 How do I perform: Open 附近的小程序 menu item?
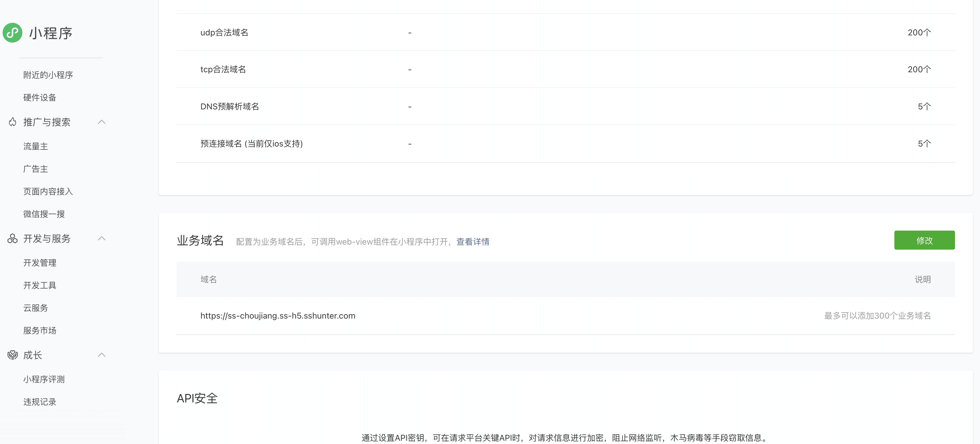coord(48,75)
